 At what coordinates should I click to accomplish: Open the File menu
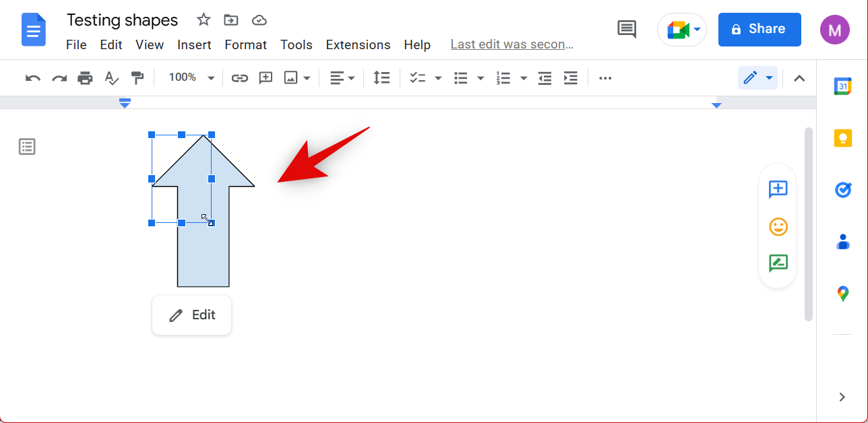point(76,44)
